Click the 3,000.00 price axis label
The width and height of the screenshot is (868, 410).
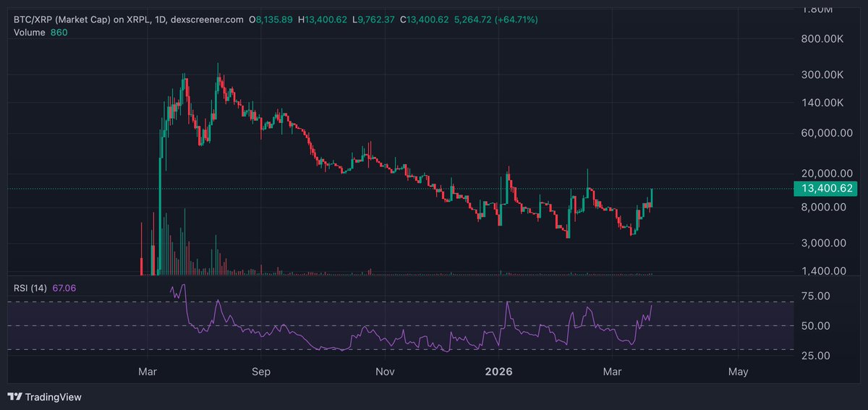tap(822, 243)
